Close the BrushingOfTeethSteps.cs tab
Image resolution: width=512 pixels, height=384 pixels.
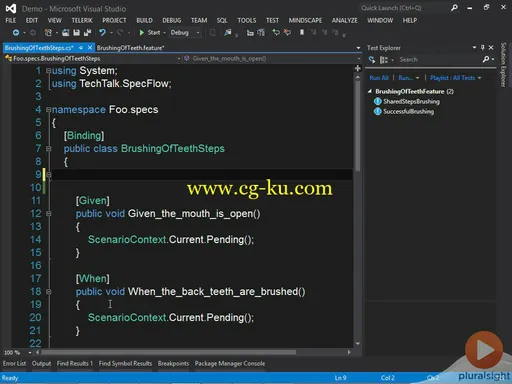[x=90, y=48]
